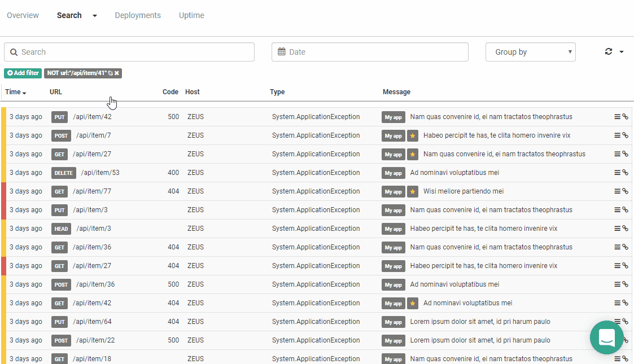Viewport: 634px width, 364px height.
Task: Refresh the search results
Action: click(x=609, y=51)
